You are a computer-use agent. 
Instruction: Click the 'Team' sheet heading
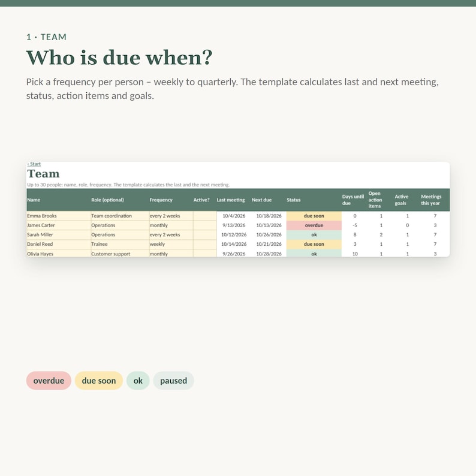point(43,174)
